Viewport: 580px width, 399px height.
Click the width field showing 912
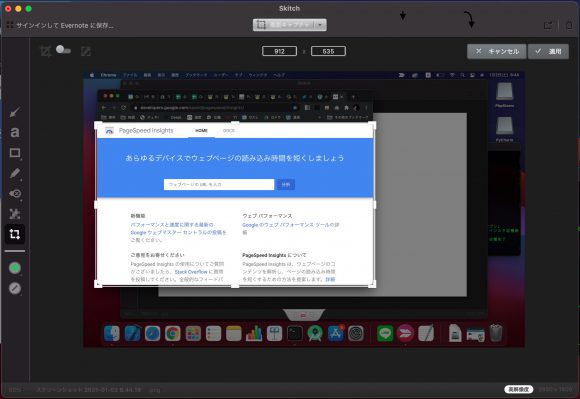tap(279, 51)
